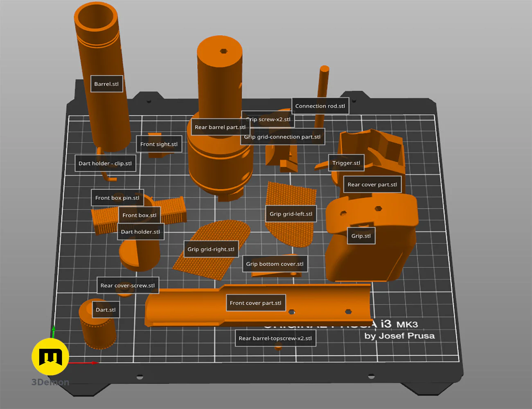This screenshot has width=532, height=409.
Task: Click the Connection rod.stl label
Action: [320, 106]
